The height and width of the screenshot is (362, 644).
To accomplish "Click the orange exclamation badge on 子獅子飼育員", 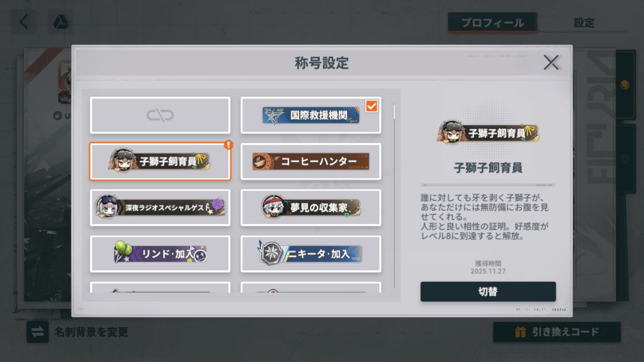I will pyautogui.click(x=229, y=145).
